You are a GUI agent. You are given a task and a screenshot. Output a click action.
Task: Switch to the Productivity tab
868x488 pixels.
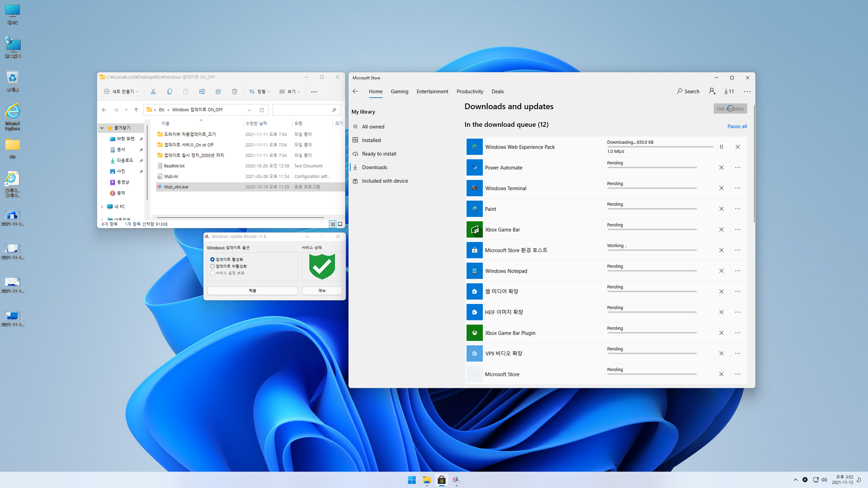470,91
